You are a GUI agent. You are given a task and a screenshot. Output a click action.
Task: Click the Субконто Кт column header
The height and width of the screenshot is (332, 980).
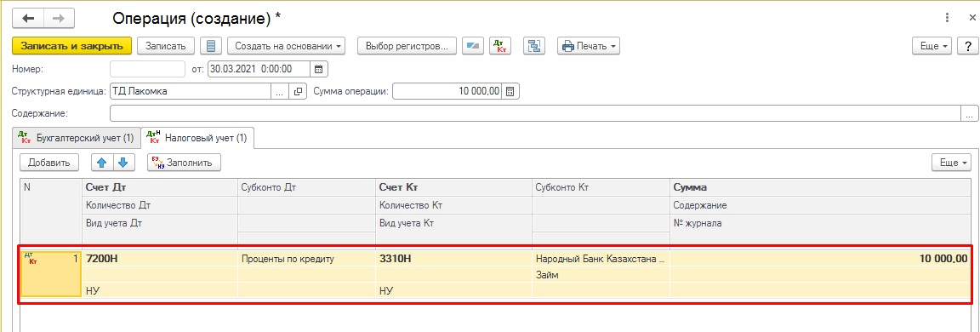(601, 187)
